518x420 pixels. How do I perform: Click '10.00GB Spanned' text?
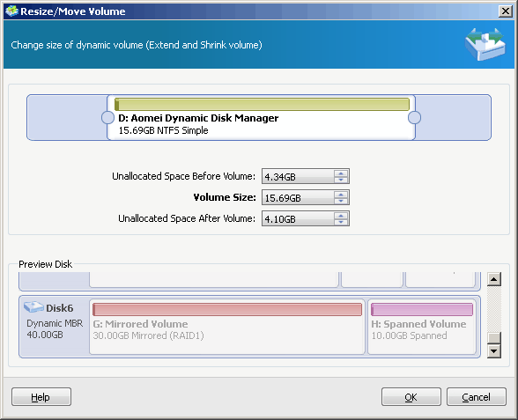409,335
